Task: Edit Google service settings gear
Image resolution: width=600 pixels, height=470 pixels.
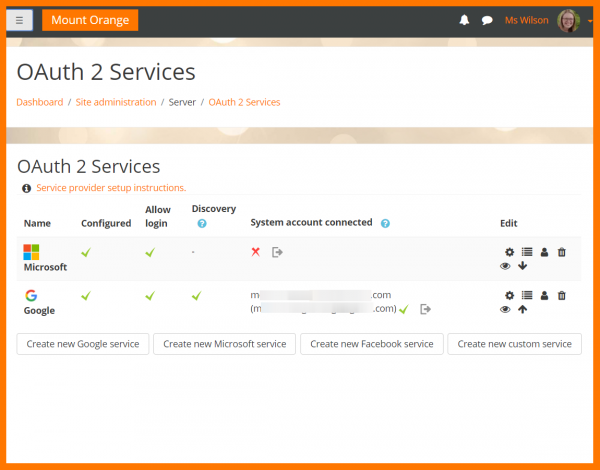Action: click(x=509, y=295)
